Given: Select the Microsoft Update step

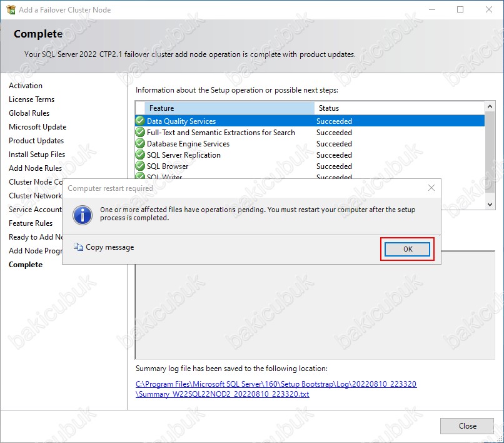Looking at the screenshot, I should tap(38, 127).
